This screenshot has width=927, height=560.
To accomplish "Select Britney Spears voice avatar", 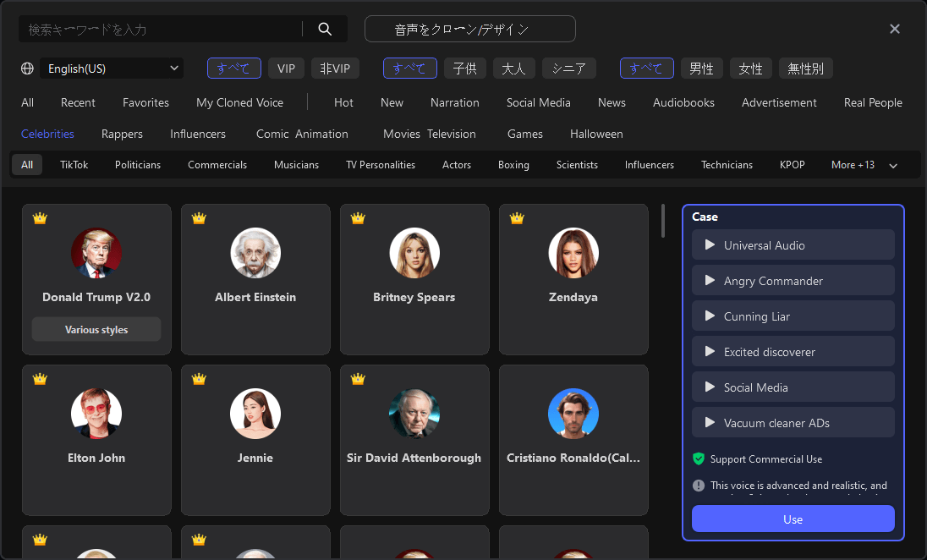I will pyautogui.click(x=414, y=253).
